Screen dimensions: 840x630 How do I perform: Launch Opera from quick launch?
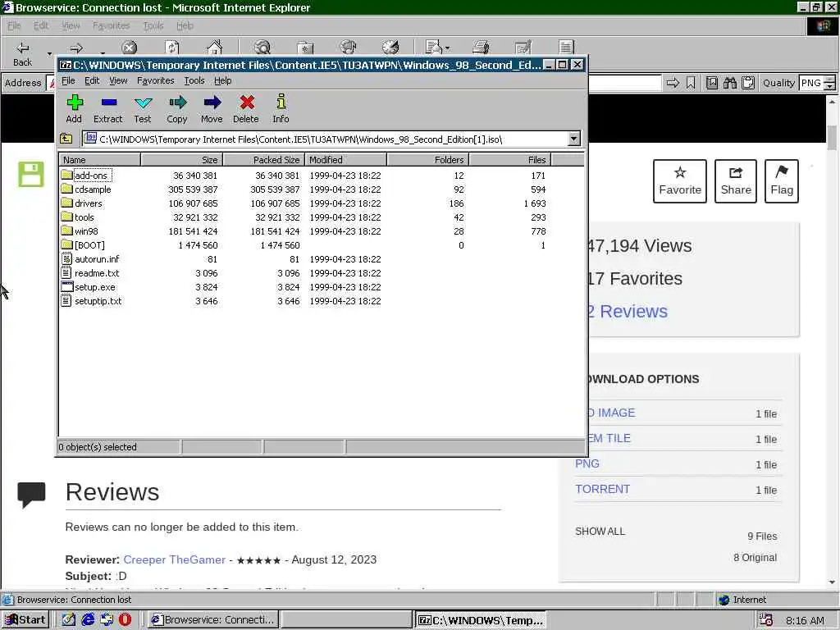coord(125,619)
